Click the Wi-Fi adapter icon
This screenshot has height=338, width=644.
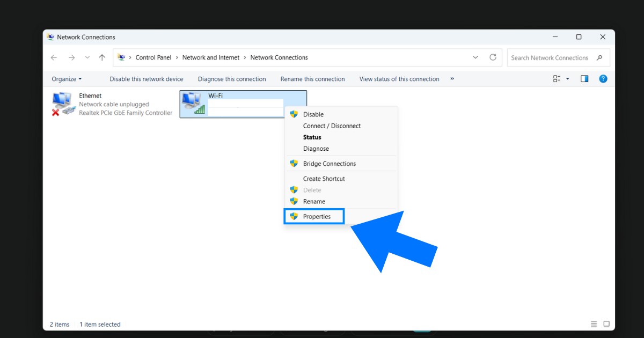pyautogui.click(x=193, y=103)
